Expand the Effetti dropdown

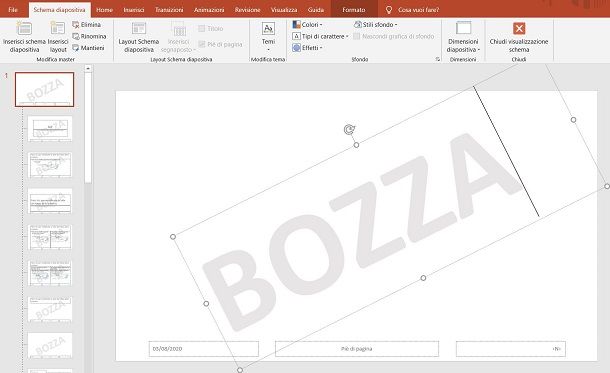[307, 48]
